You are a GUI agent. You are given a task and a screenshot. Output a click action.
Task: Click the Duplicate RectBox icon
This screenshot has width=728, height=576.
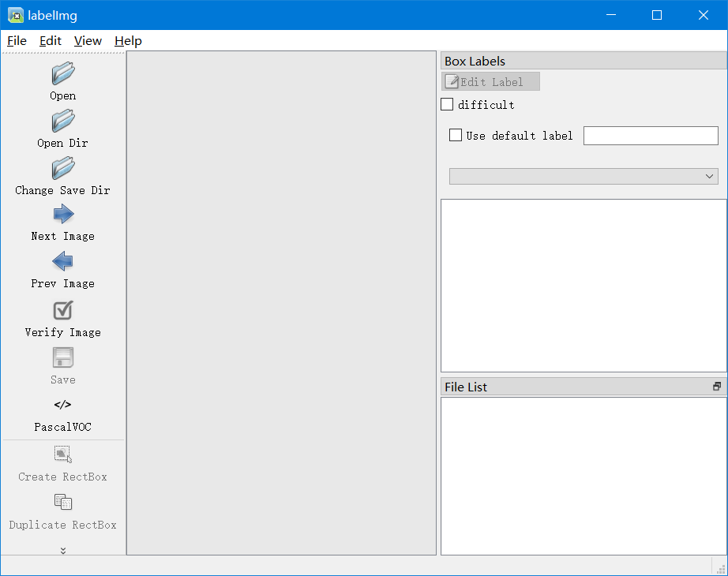point(63,503)
